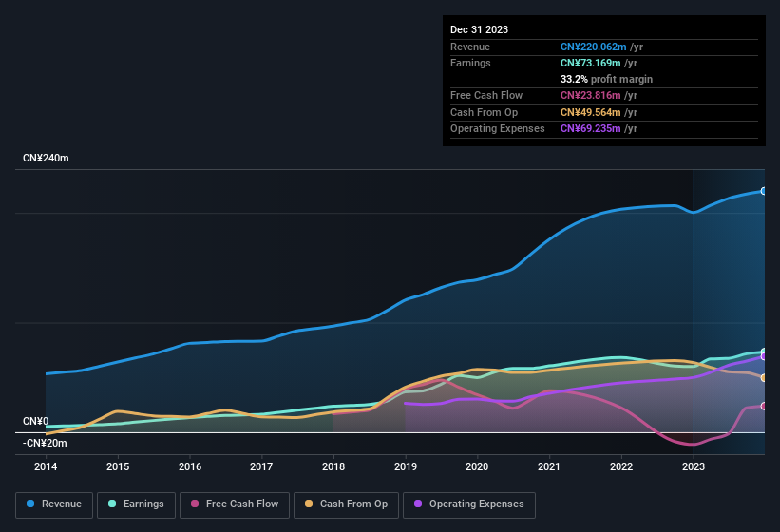The image size is (780, 532).
Task: Click the 2018 x-axis label
Action: click(x=333, y=466)
